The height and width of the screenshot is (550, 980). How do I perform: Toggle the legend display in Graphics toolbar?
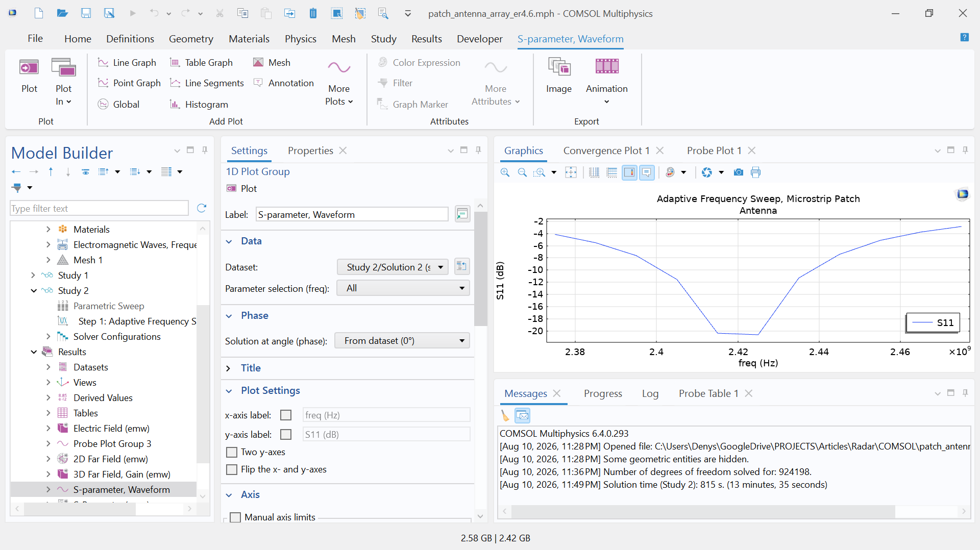click(x=629, y=172)
